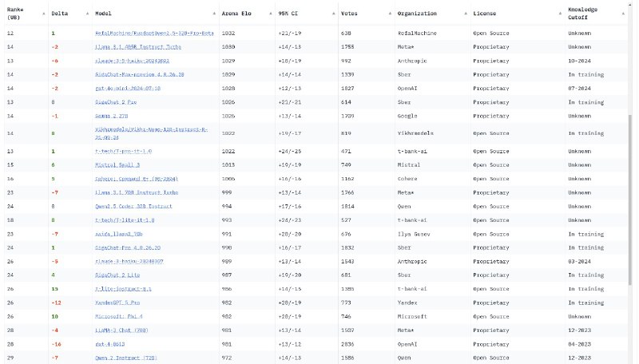Open Llama 3.1 70B Instruct Turbo link
This screenshot has width=639, height=364.
point(137,192)
